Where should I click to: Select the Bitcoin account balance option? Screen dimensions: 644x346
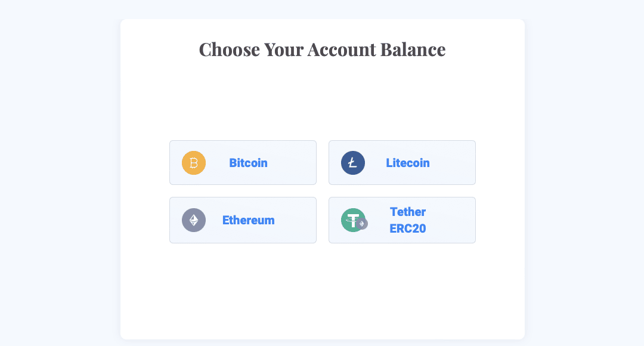pos(243,163)
